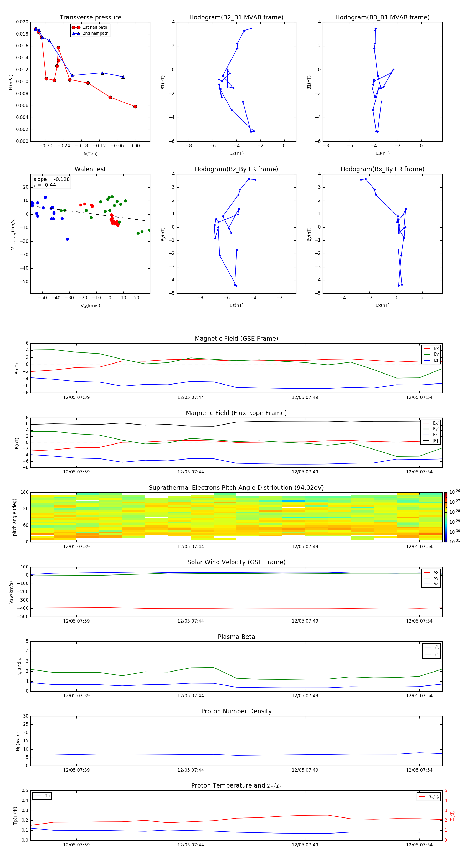
Task: Click the 'r = -0.44' correlation annotation
Action: (45, 185)
